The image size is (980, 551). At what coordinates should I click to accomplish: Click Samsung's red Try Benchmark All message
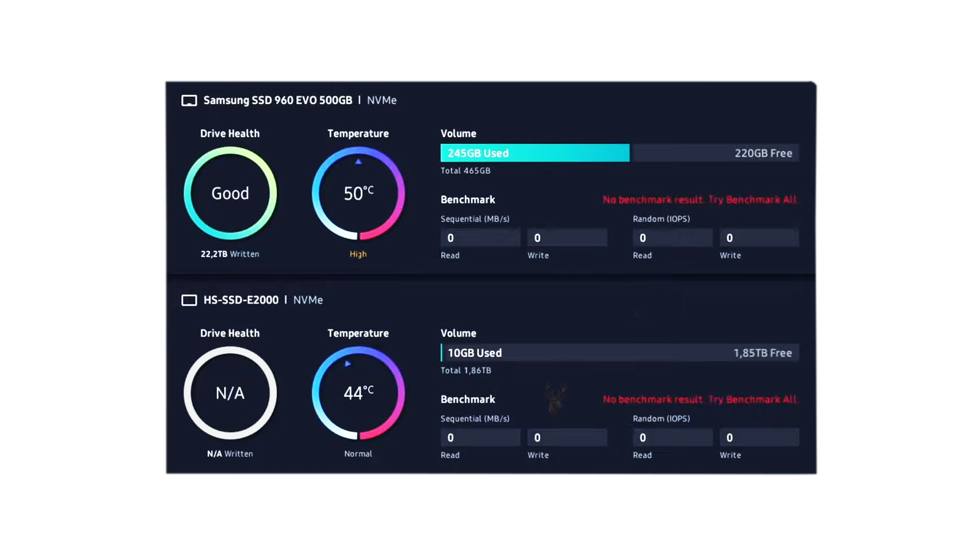tap(699, 200)
